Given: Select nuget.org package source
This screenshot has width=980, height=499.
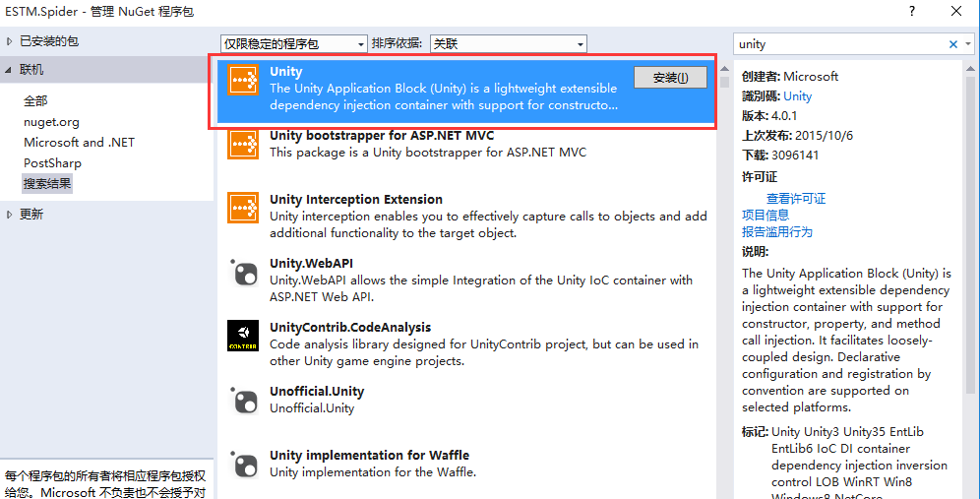Looking at the screenshot, I should pyautogui.click(x=51, y=122).
